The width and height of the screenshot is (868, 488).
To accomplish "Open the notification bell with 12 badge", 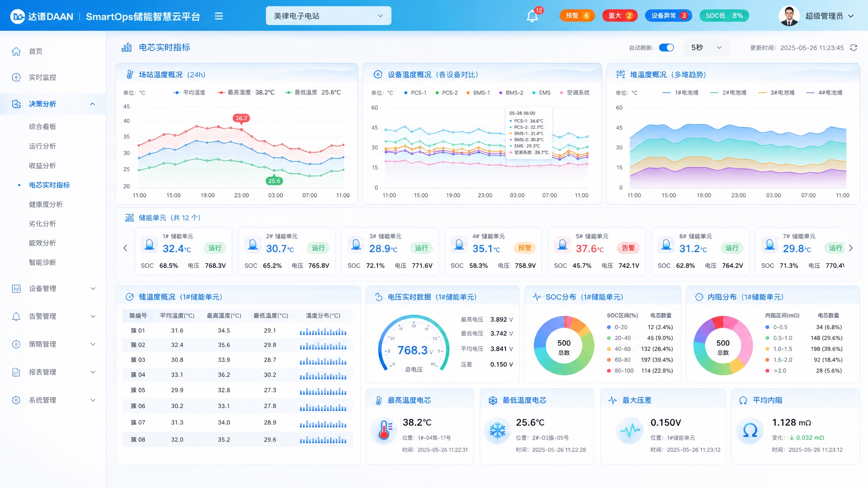I will coord(532,16).
